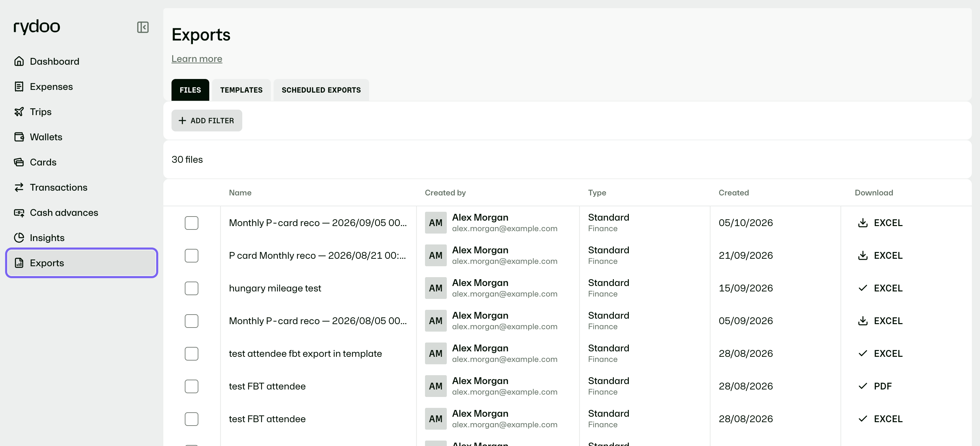Click 'hungary mileage test' file name
The width and height of the screenshot is (980, 446).
tap(275, 288)
